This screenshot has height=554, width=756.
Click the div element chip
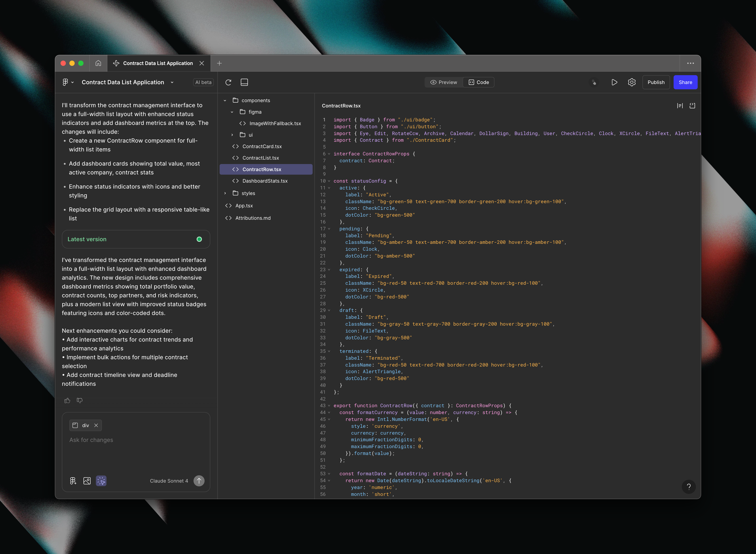coord(85,425)
